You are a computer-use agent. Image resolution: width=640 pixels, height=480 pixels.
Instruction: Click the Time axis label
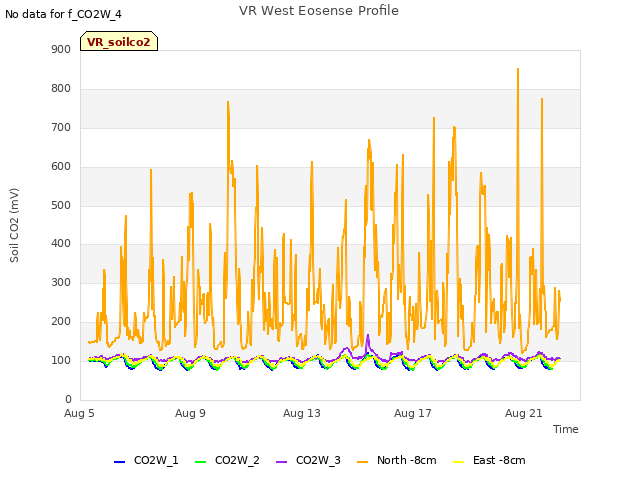(565, 429)
